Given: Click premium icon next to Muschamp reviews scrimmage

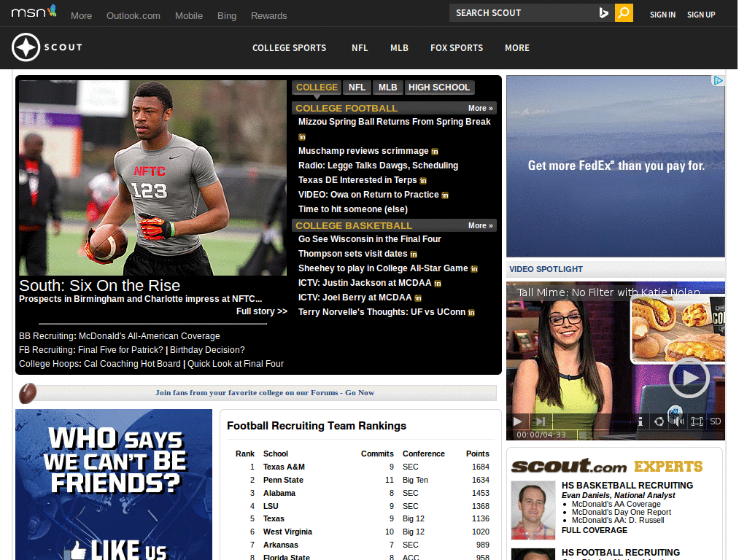Looking at the screenshot, I should pyautogui.click(x=435, y=152).
